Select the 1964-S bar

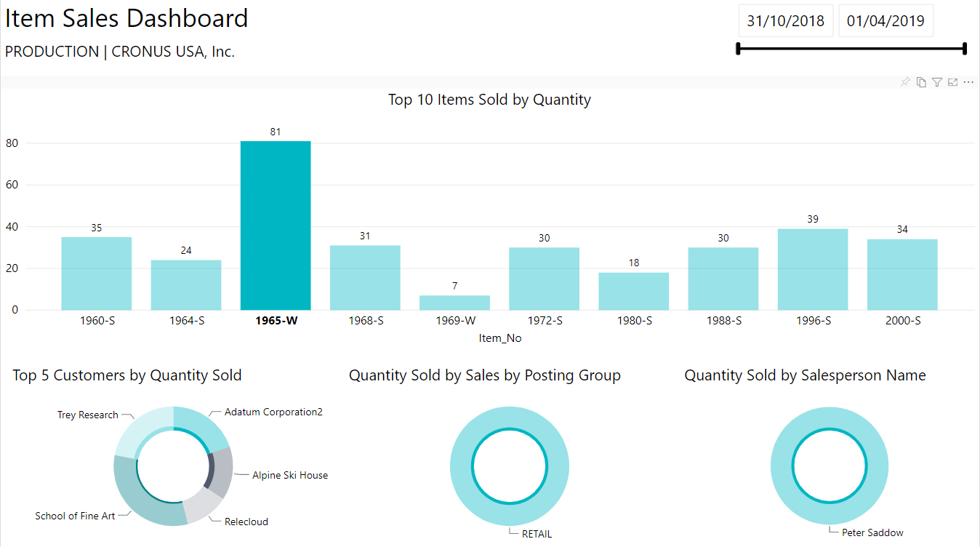pyautogui.click(x=186, y=285)
